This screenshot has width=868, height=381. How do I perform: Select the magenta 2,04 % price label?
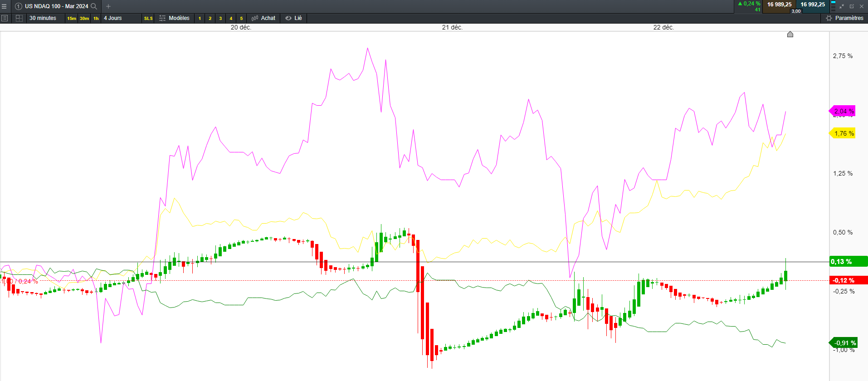pyautogui.click(x=843, y=111)
